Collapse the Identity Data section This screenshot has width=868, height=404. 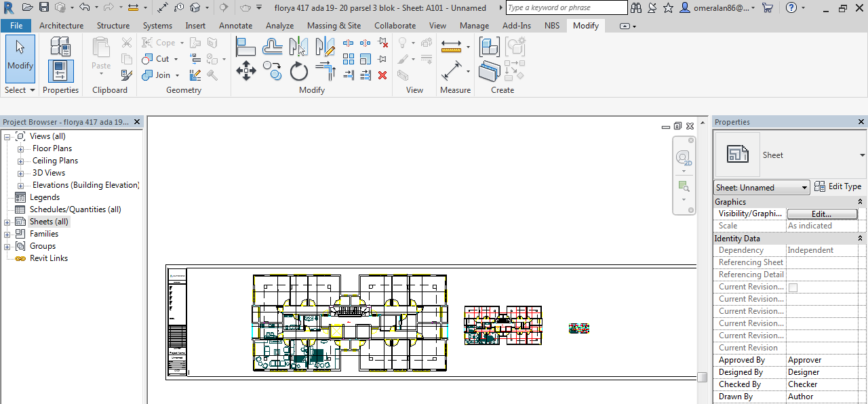tap(861, 239)
